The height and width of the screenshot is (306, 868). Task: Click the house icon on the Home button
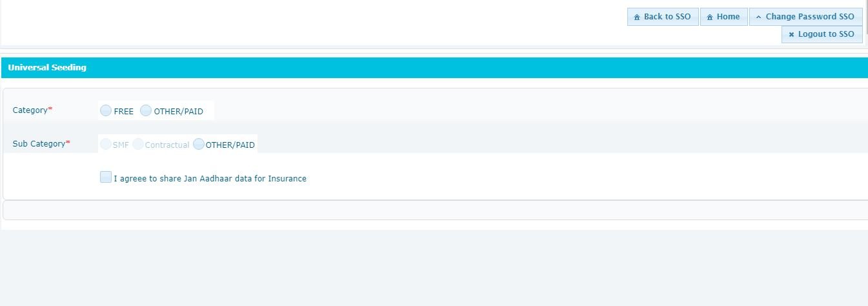[x=710, y=17]
